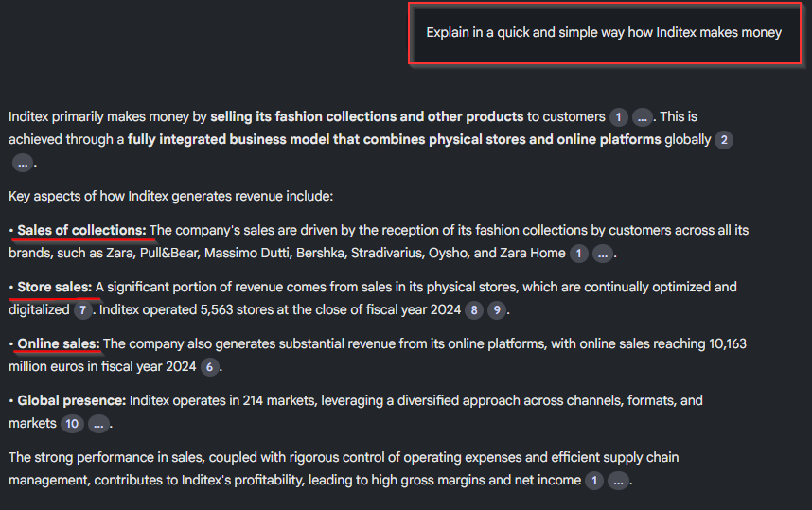The height and width of the screenshot is (510, 812).
Task: Click the "Store sales:" heading
Action: pyautogui.click(x=54, y=287)
